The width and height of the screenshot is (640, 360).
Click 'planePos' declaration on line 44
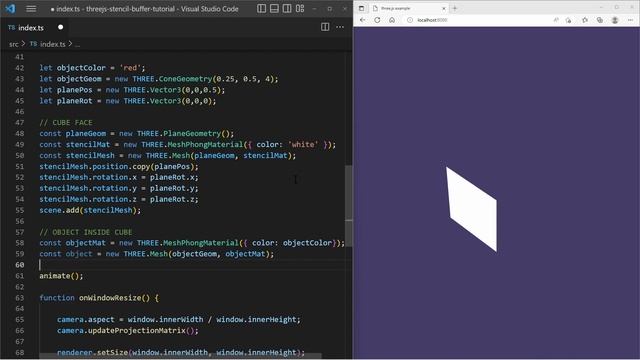point(74,90)
